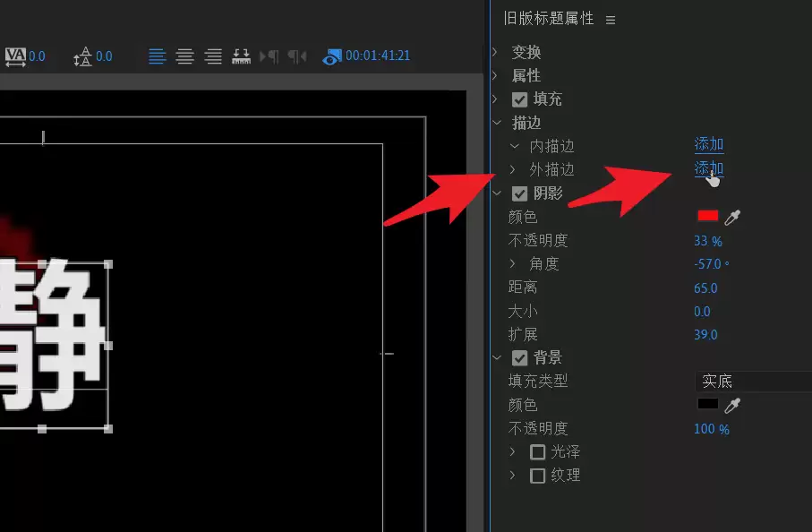Click background video timecode 00:01:41:21
The image size is (812, 532).
pyautogui.click(x=378, y=56)
